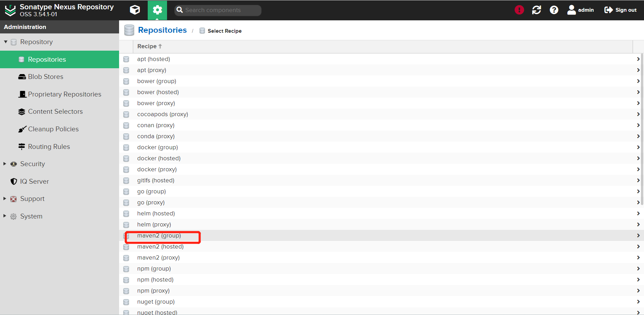The height and width of the screenshot is (315, 644).
Task: Click database icon on go (group) row
Action: 126,192
